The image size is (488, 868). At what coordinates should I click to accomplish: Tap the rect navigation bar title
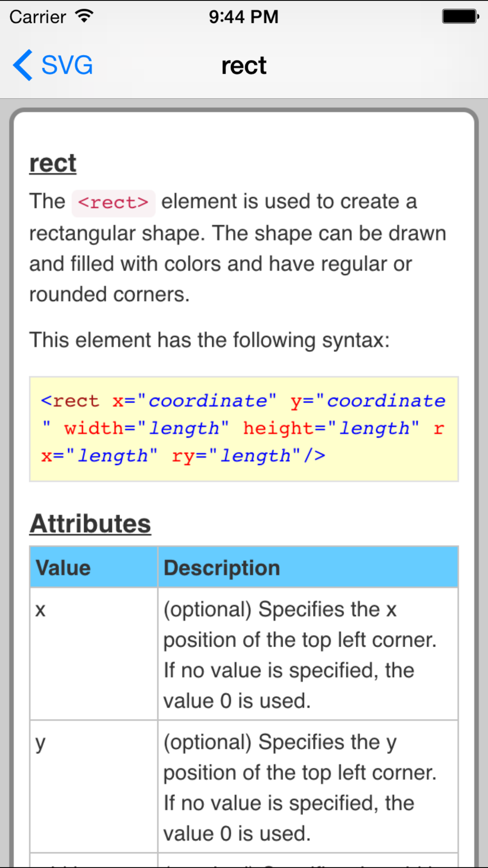244,66
